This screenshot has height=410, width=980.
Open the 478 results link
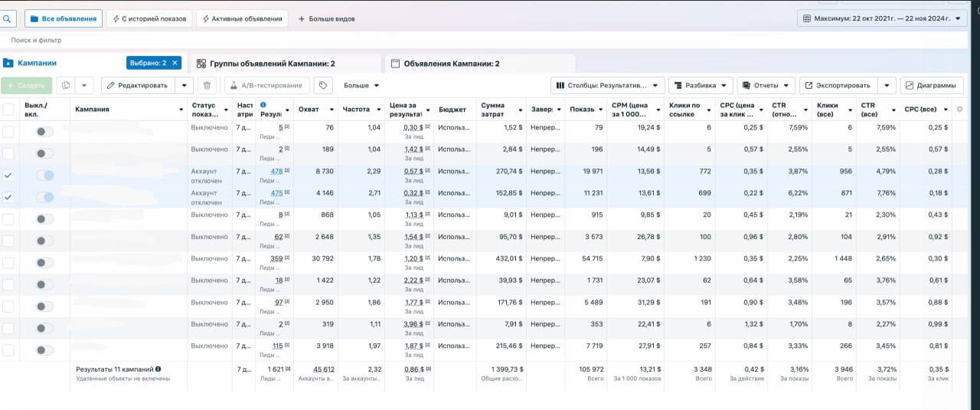tap(276, 171)
